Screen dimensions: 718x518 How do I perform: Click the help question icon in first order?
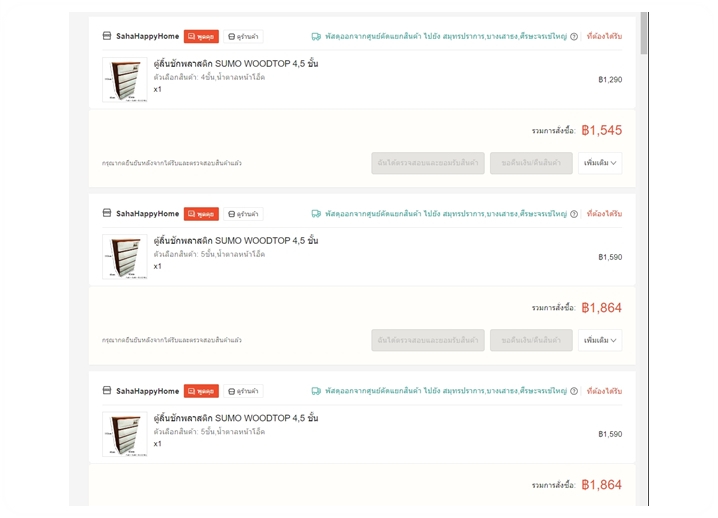point(574,36)
